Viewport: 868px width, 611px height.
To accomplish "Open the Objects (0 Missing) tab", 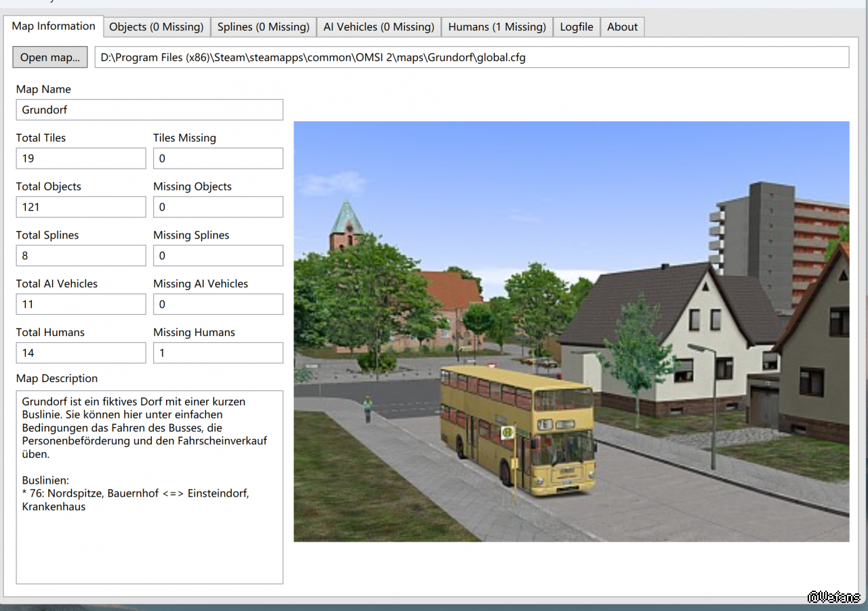I will pos(157,27).
